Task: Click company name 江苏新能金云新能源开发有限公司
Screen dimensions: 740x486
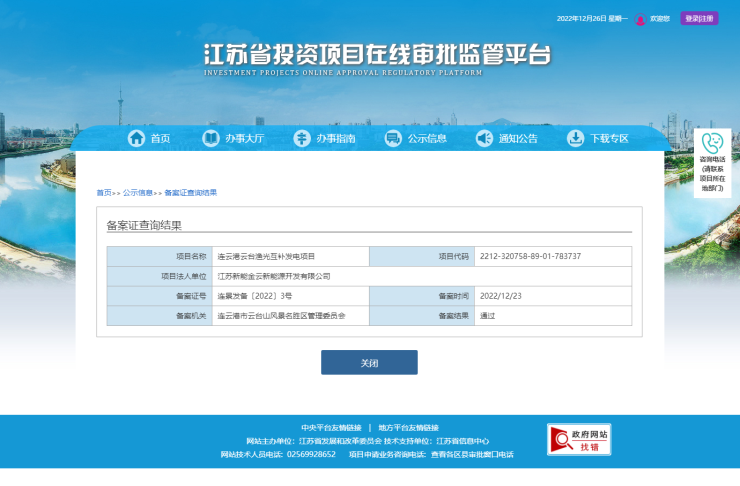Action: point(274,276)
